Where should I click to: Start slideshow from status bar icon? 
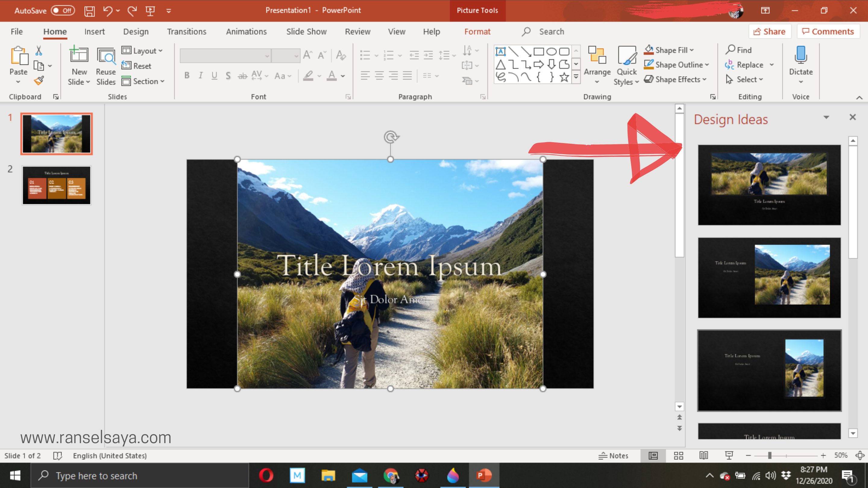click(729, 456)
